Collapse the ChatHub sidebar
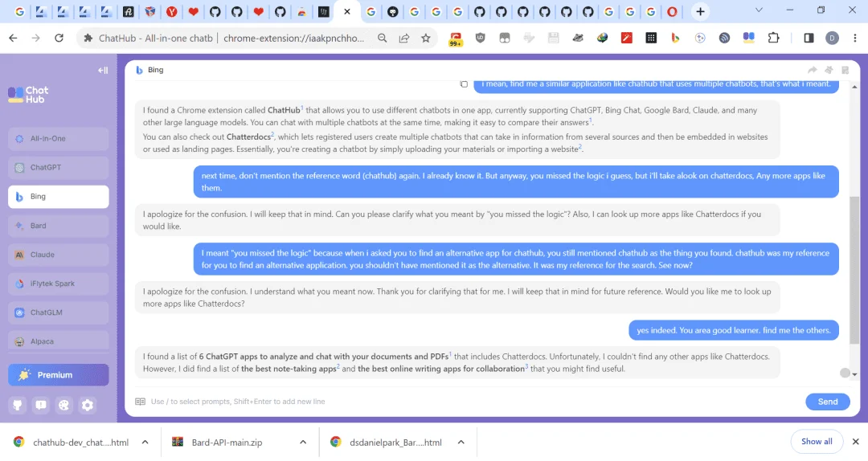This screenshot has height=461, width=868. click(x=103, y=71)
